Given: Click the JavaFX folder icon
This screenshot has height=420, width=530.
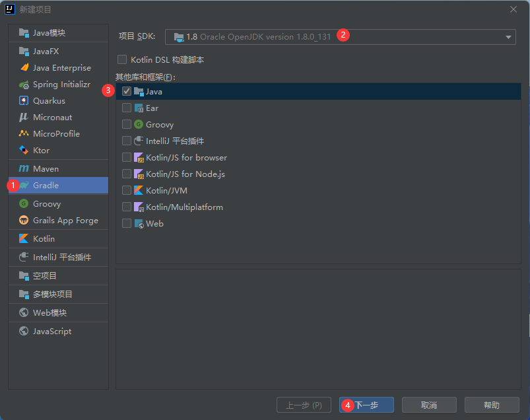Looking at the screenshot, I should [24, 52].
